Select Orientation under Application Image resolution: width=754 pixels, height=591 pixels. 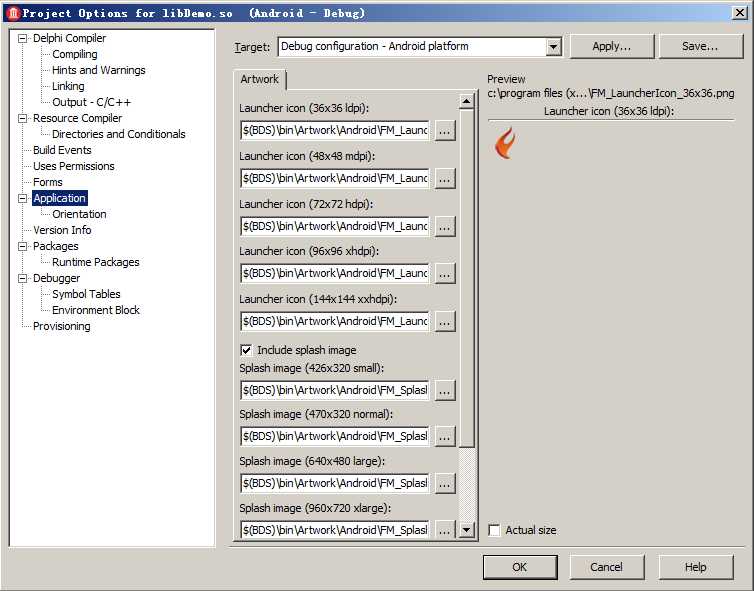79,214
